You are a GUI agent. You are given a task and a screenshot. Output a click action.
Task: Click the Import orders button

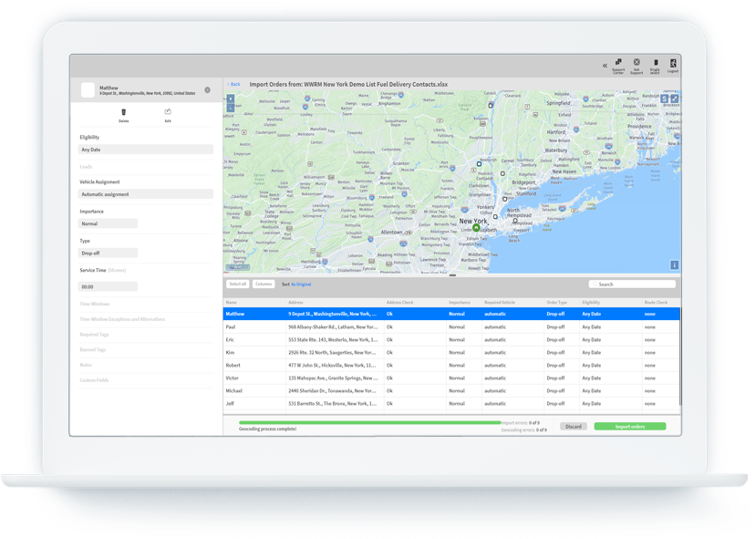629,426
